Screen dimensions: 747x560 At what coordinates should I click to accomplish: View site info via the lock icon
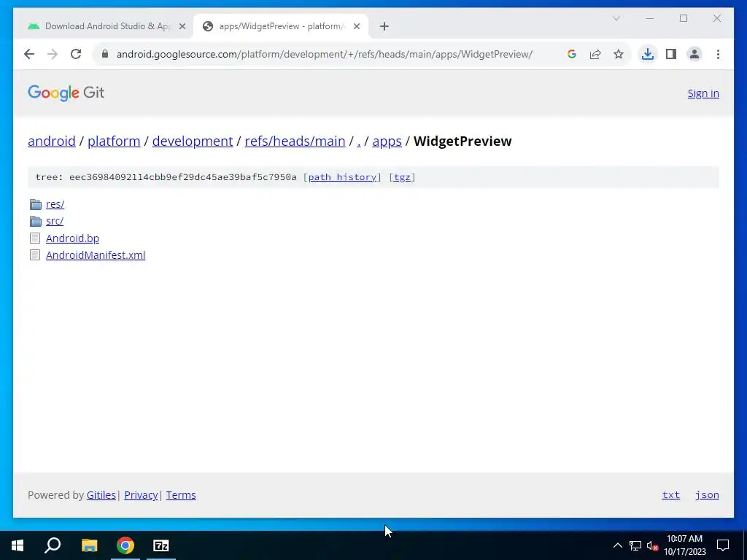(x=105, y=54)
